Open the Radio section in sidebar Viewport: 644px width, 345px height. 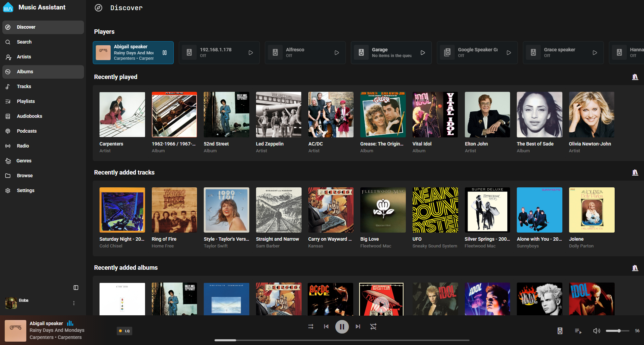pyautogui.click(x=23, y=146)
